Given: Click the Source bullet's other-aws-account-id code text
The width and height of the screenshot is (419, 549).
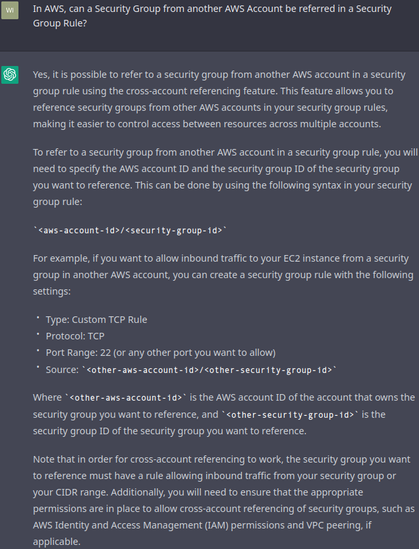Looking at the screenshot, I should point(209,370).
